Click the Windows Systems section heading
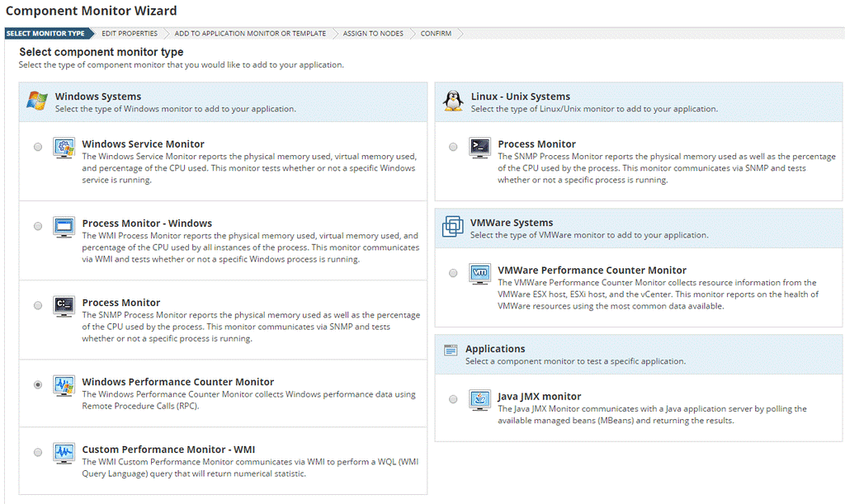The height and width of the screenshot is (504, 845). (98, 97)
